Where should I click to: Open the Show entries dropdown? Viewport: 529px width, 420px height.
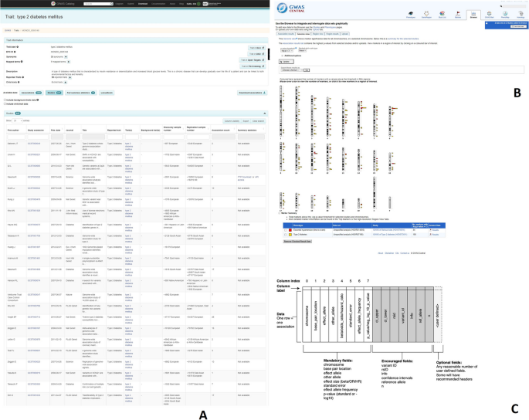(x=17, y=120)
